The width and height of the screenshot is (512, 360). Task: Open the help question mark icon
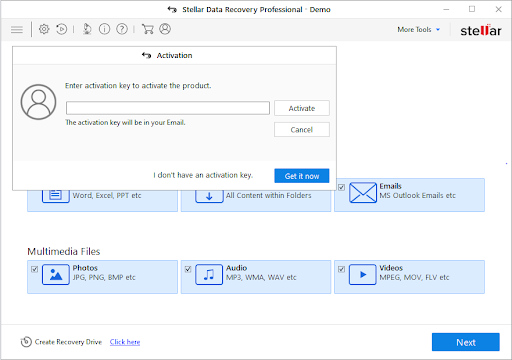click(x=122, y=29)
